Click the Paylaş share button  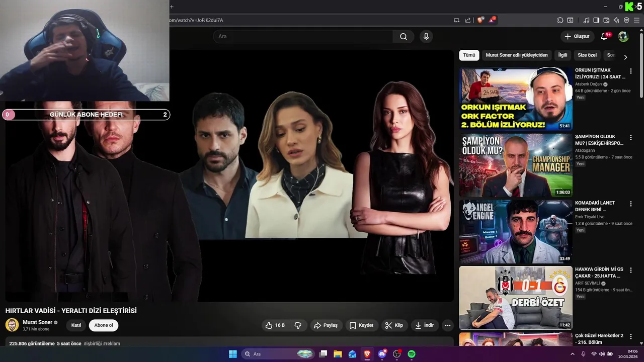326,325
